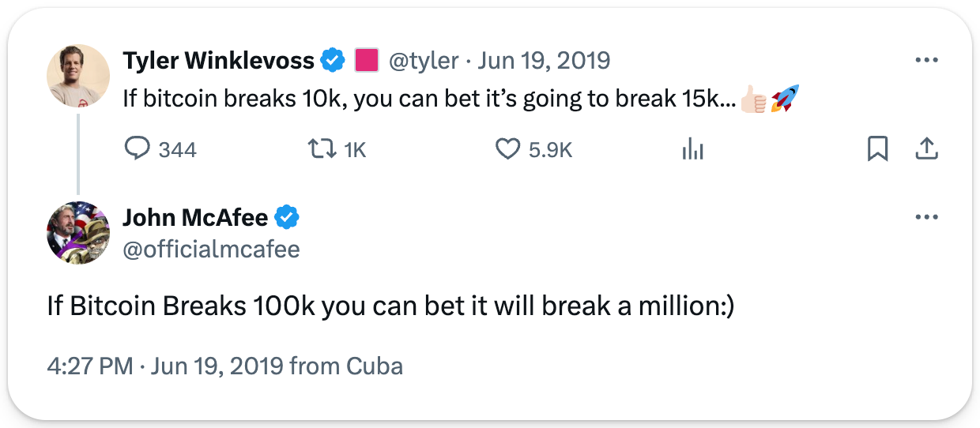Bookmark Tyler Winklevoss's tweet
980x428 pixels.
(x=877, y=149)
